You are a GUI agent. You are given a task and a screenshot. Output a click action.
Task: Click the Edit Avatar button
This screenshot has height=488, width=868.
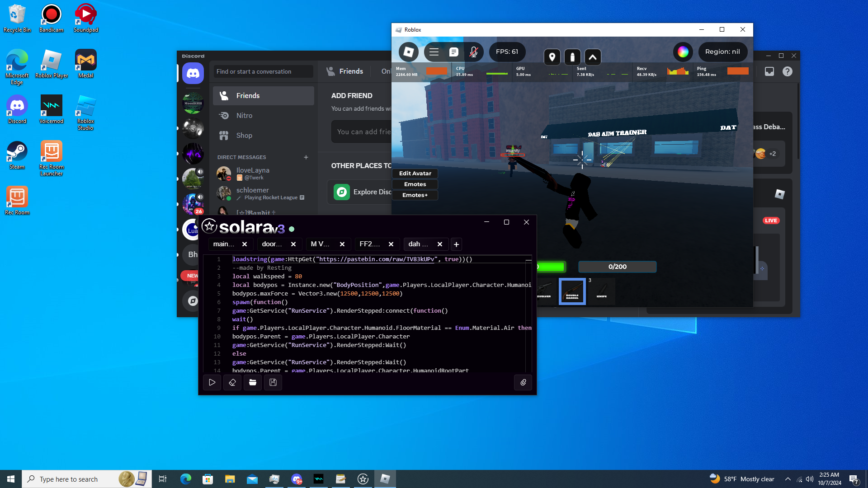tap(415, 174)
